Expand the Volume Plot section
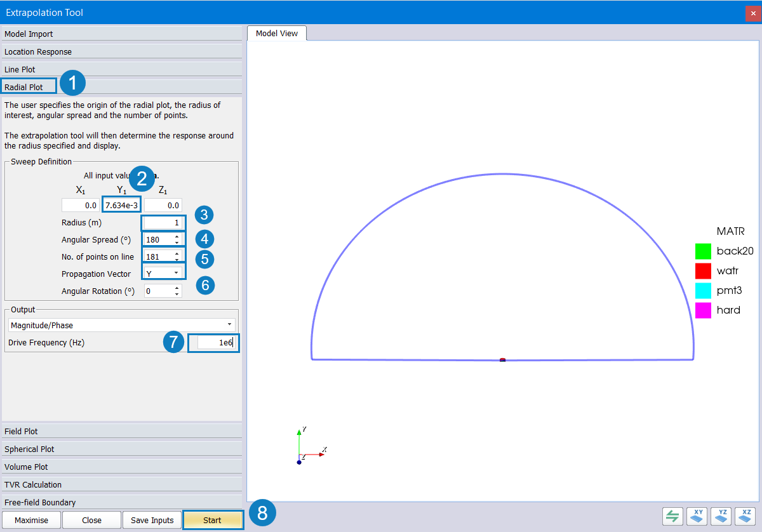 [122, 467]
